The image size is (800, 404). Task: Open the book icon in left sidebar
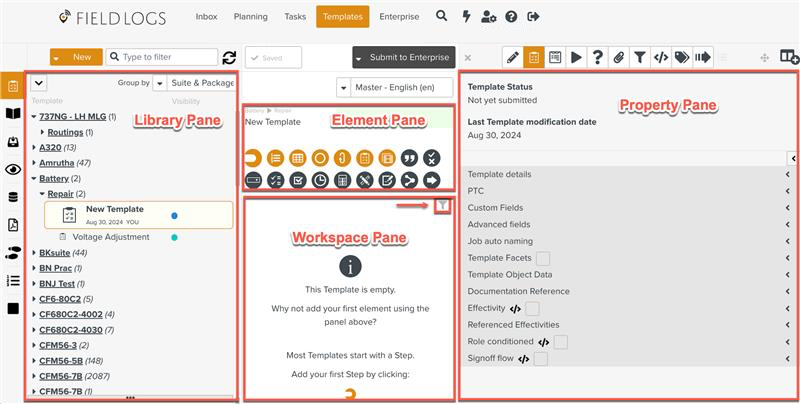coord(13,114)
